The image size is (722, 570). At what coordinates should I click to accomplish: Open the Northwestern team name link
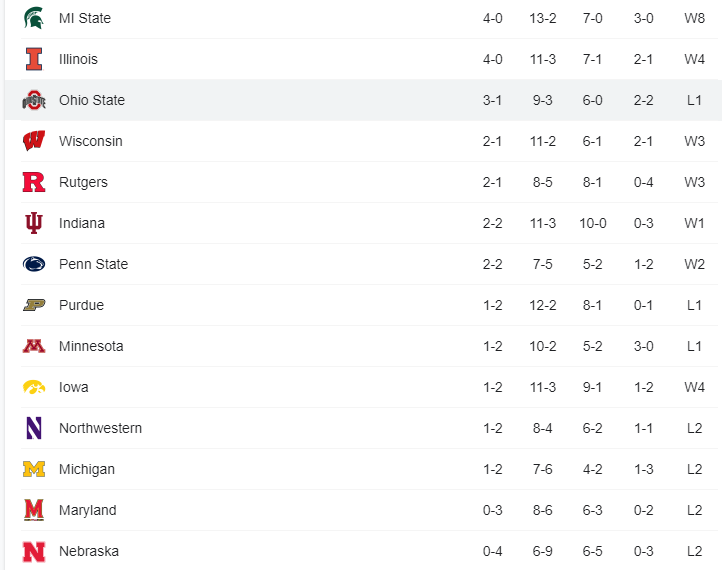[100, 428]
